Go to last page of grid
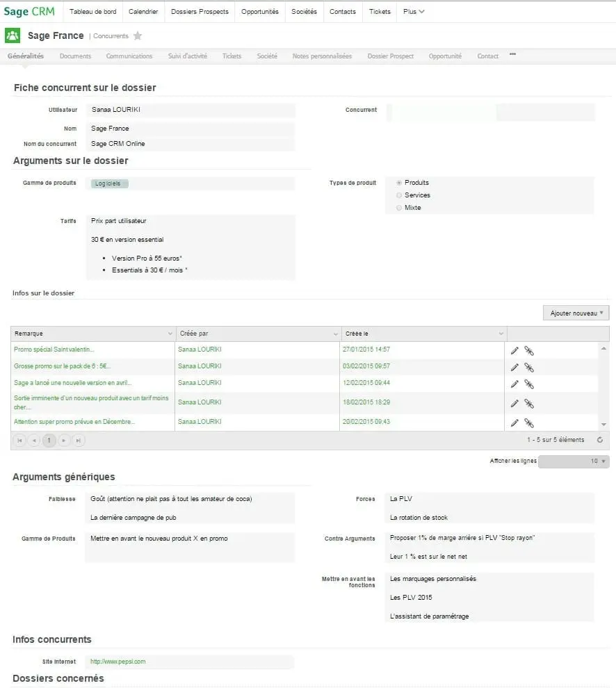 click(x=78, y=440)
